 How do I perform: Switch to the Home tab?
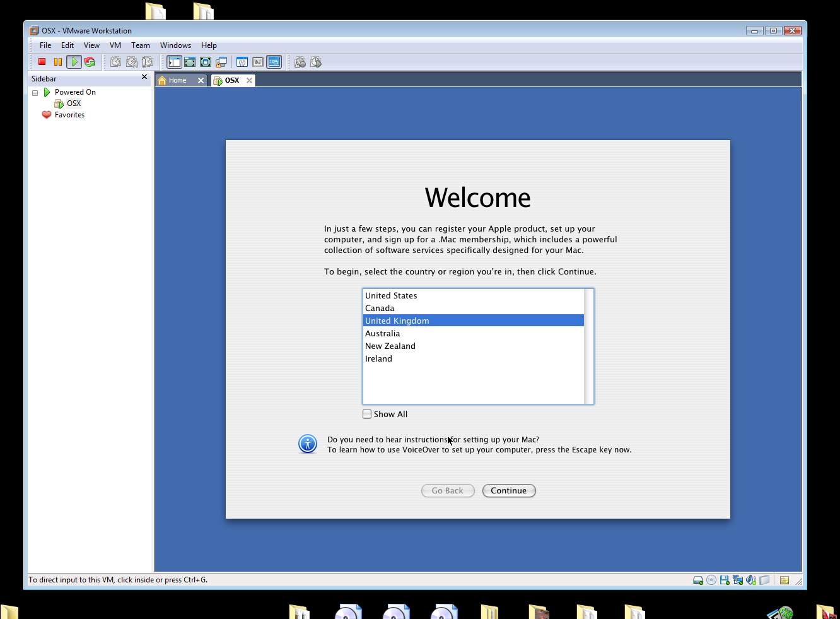(x=177, y=80)
